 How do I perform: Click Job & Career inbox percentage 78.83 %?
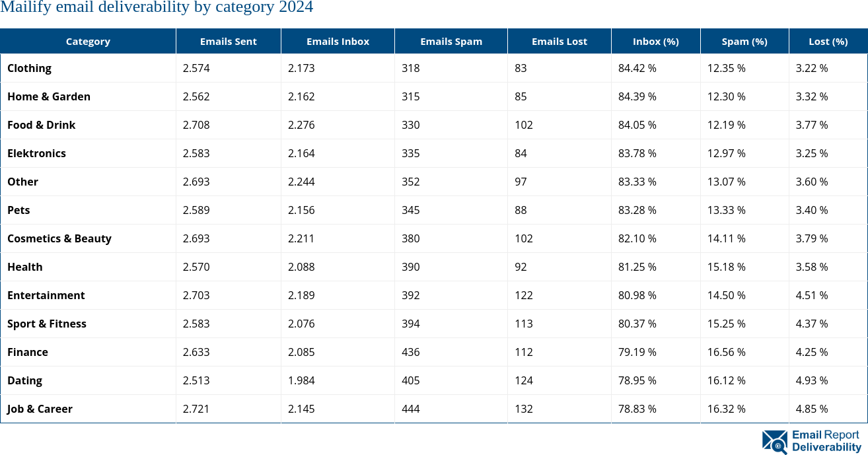click(x=637, y=409)
